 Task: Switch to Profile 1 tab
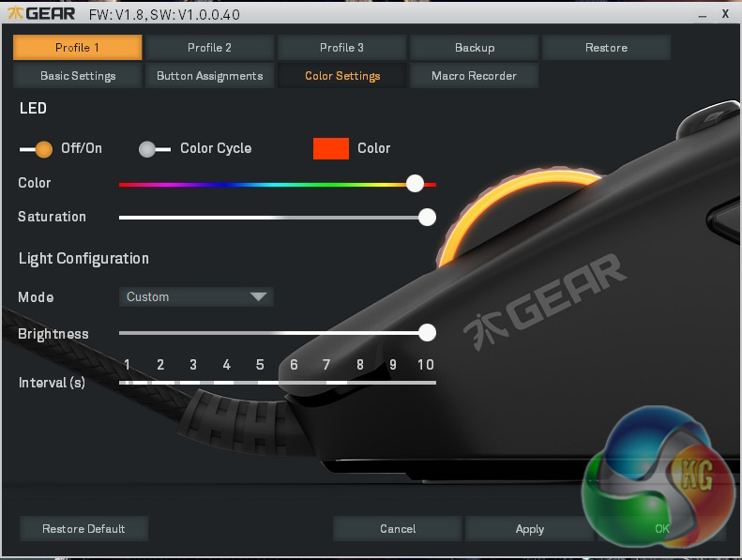(77, 47)
